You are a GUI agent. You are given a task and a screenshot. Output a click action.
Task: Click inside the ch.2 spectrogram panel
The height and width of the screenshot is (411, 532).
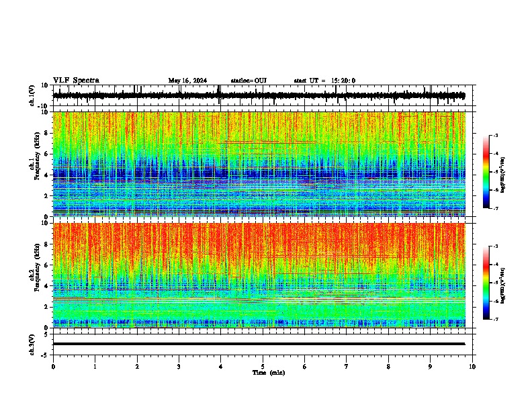[259, 275]
